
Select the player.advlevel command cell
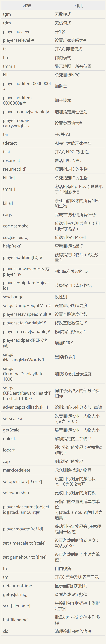[27, 32]
